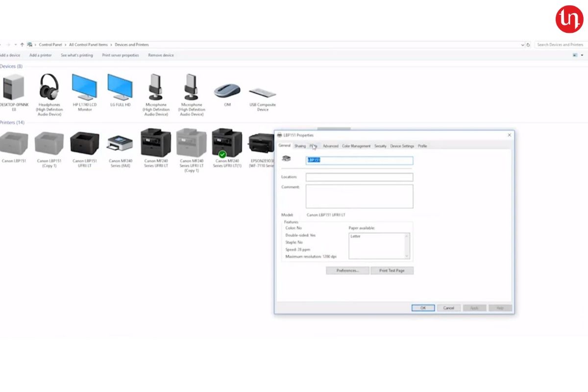Click the Preferences... button
The image size is (588, 392).
348,270
